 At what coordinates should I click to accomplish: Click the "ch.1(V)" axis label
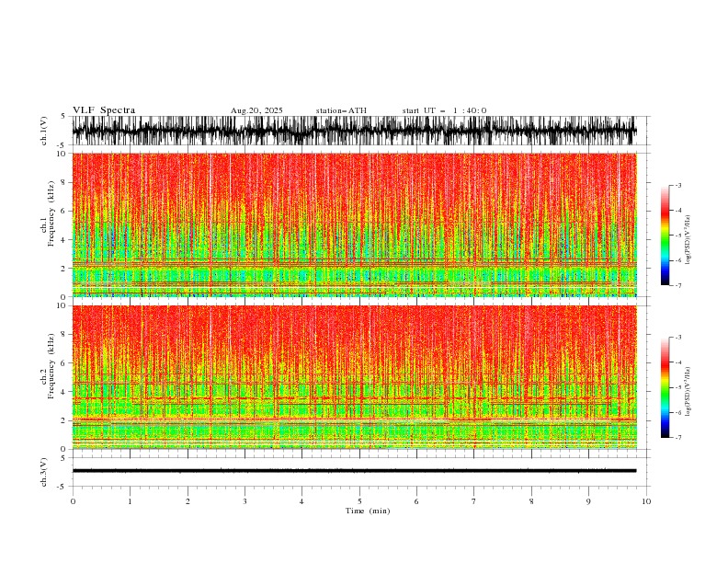44,131
